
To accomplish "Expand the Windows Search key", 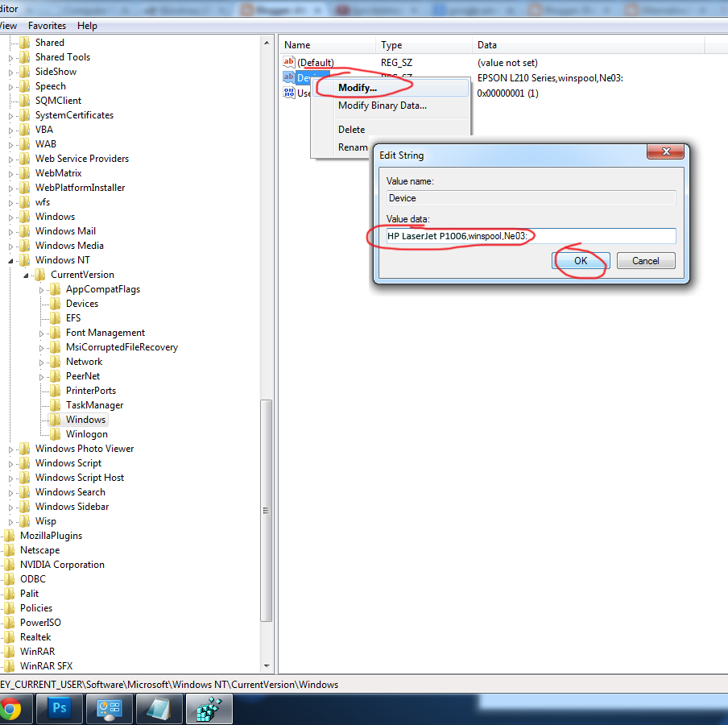I will pos(10,493).
